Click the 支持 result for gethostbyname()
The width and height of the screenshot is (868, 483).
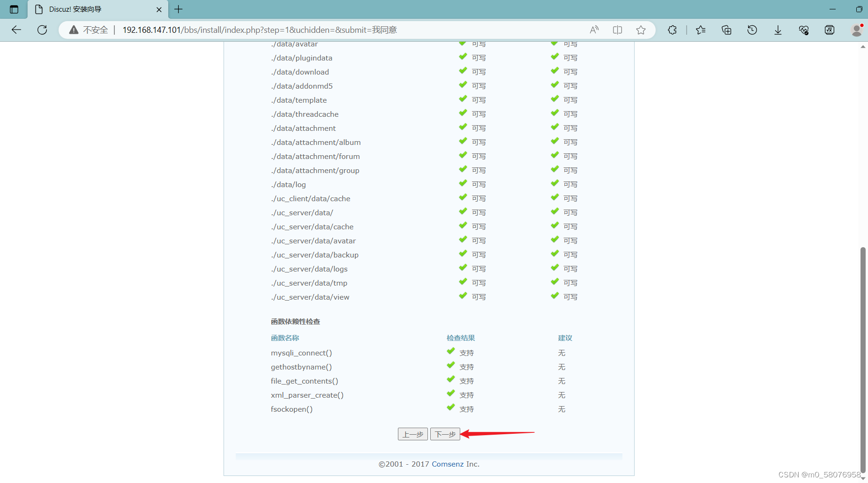[467, 367]
